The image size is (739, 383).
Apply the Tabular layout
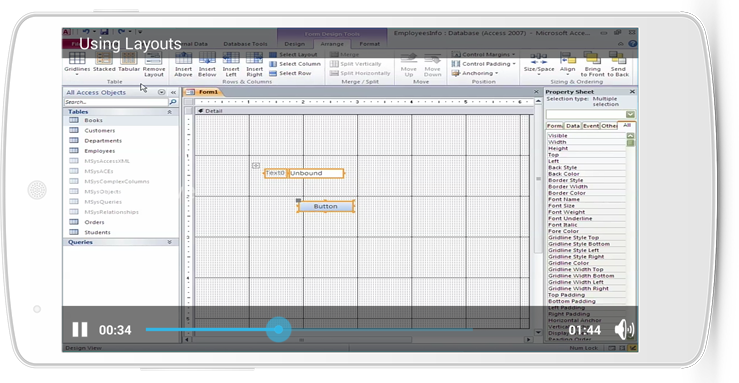pyautogui.click(x=129, y=62)
